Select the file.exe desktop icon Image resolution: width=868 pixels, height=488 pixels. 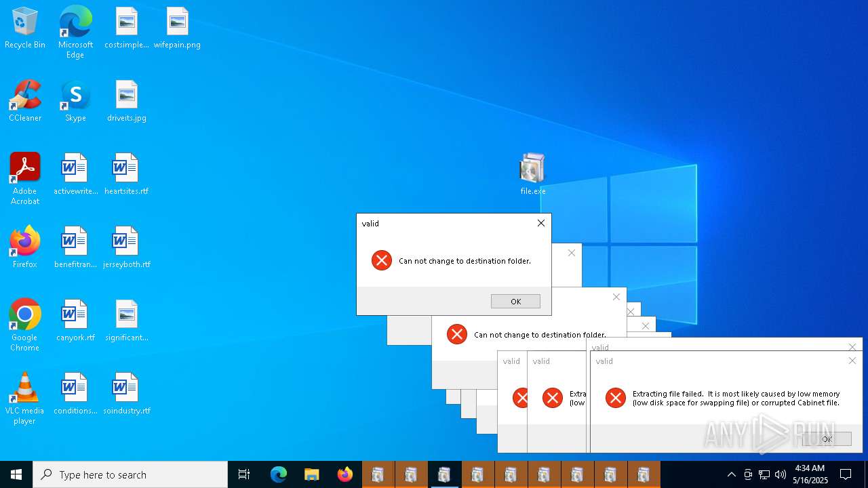(533, 175)
